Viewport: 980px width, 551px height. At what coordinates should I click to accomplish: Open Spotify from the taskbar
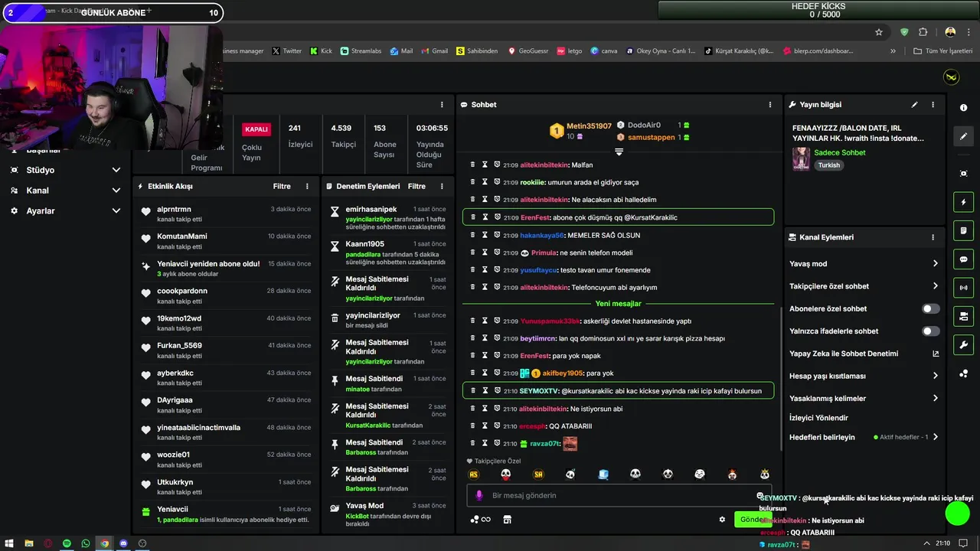[x=67, y=543]
